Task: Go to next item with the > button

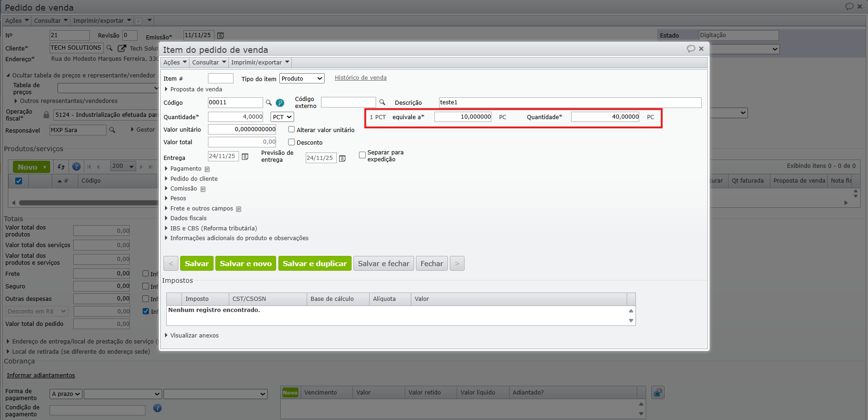Action: (x=457, y=263)
